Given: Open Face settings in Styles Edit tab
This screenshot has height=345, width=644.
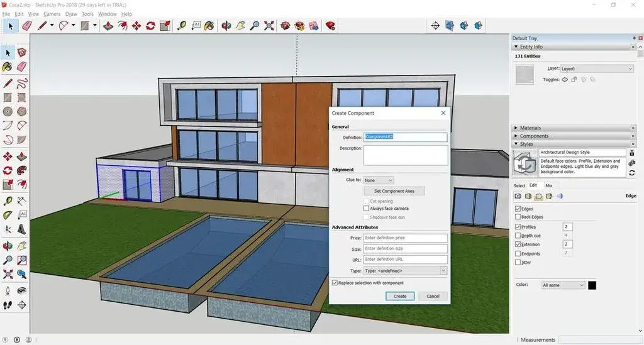Looking at the screenshot, I should 528,196.
